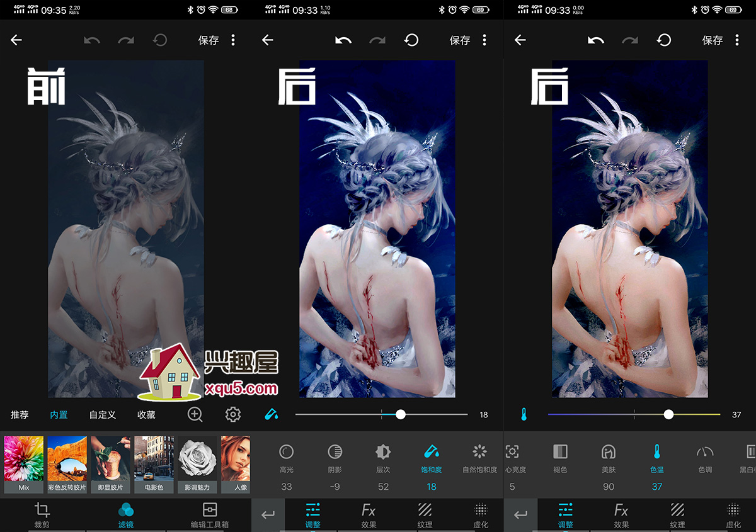Click the 层次 value 52
This screenshot has width=756, height=532.
pyautogui.click(x=383, y=487)
